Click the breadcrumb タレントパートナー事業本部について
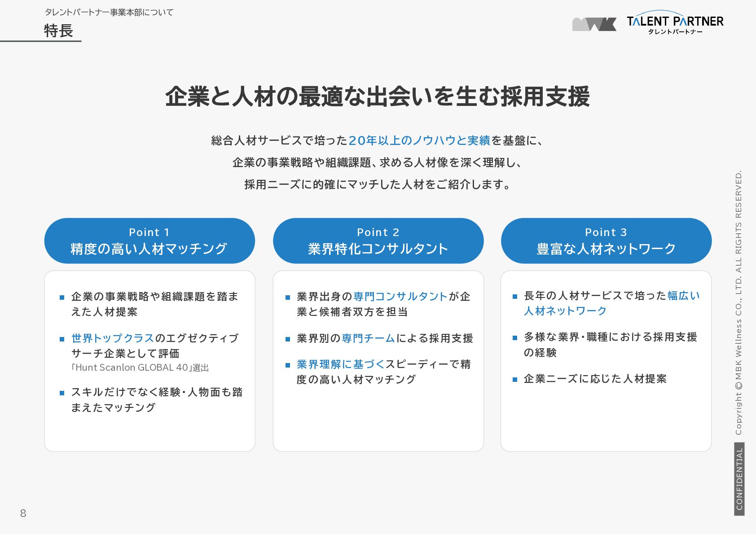756x534 pixels. point(109,13)
